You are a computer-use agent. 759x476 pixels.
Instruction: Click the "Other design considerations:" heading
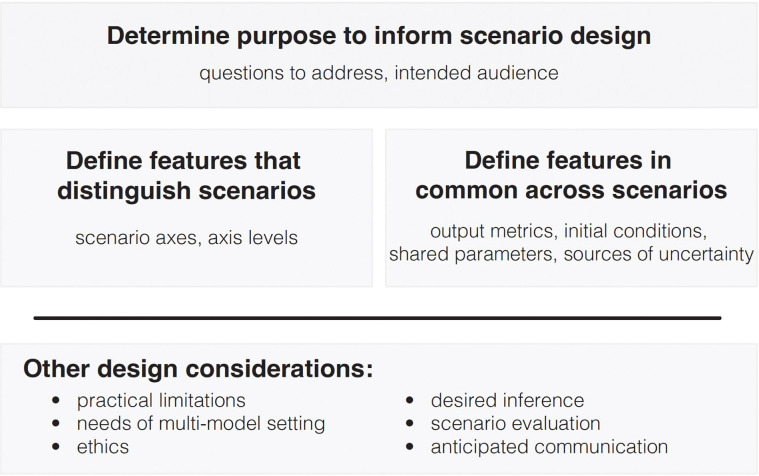point(198,369)
